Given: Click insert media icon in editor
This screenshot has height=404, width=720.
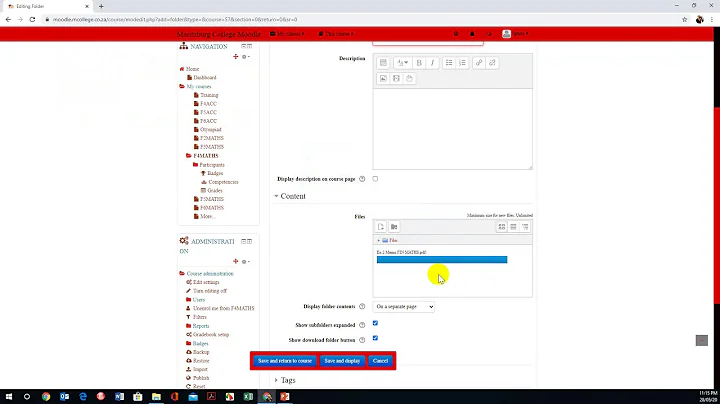Looking at the screenshot, I should pyautogui.click(x=396, y=79).
